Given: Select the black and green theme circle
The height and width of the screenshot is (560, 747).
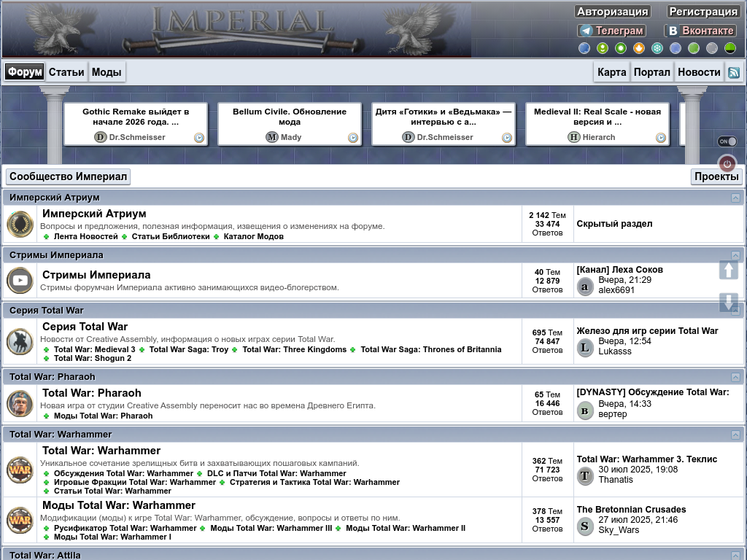Looking at the screenshot, I should (730, 48).
